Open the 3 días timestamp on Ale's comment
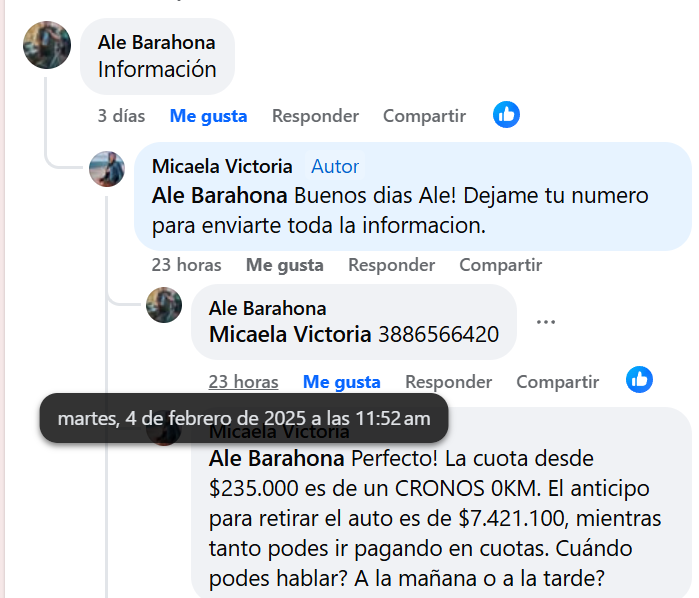699x598 pixels. (121, 116)
